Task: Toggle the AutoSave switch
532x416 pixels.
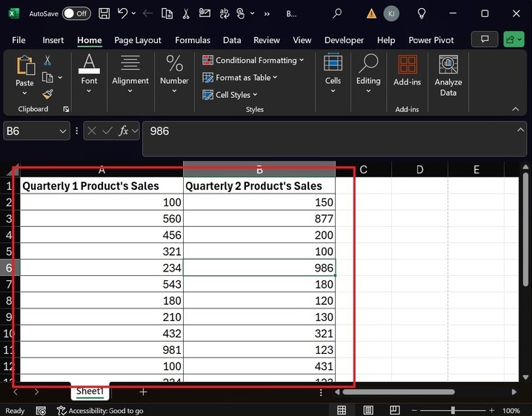Action: click(x=76, y=13)
